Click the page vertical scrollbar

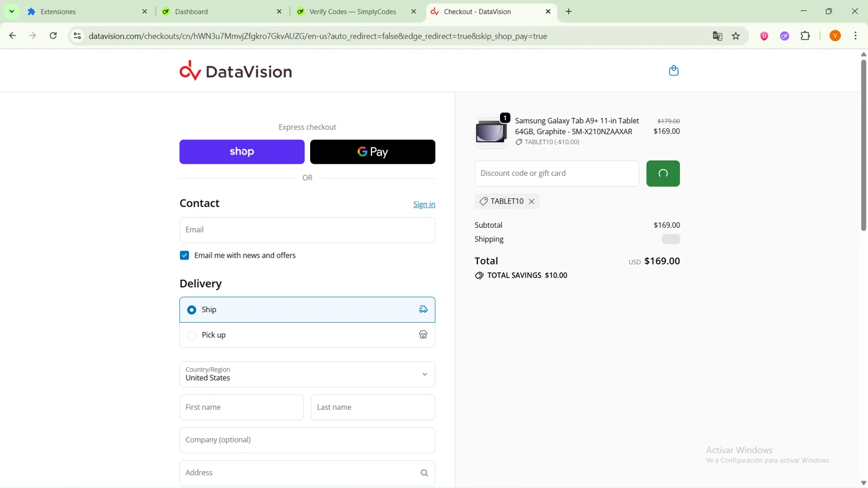click(863, 145)
